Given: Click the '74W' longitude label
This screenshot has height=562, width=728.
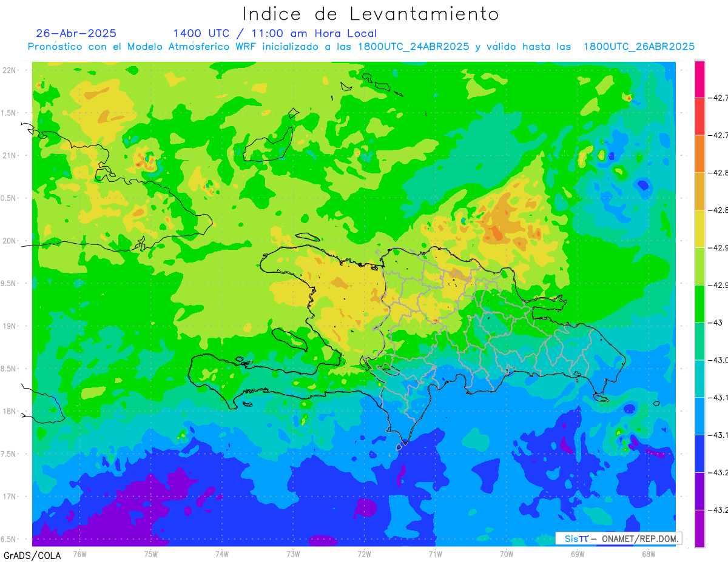Looking at the screenshot, I should (x=221, y=553).
